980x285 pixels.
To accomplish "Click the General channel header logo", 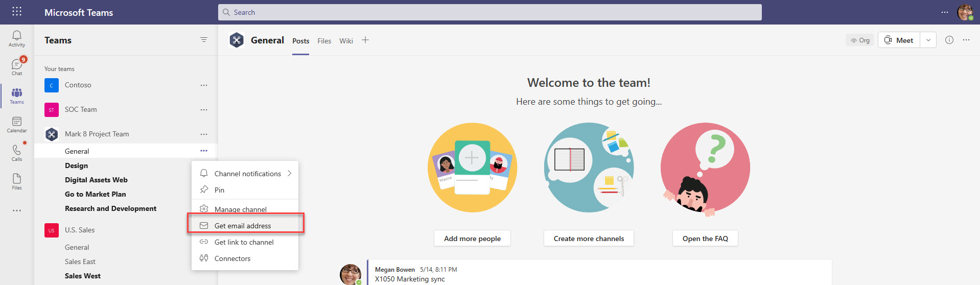I will point(237,40).
